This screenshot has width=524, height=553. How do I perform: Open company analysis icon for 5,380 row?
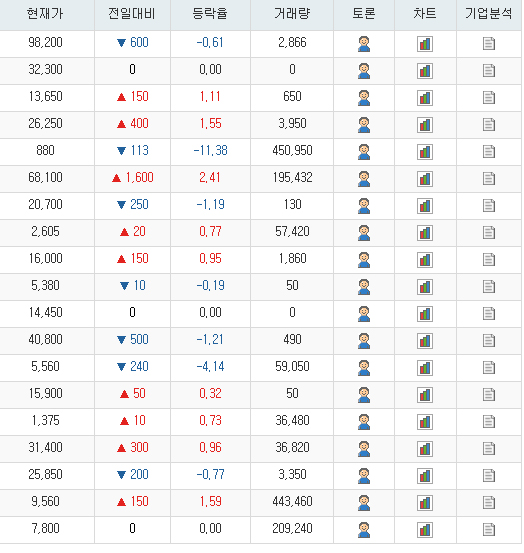click(x=488, y=287)
